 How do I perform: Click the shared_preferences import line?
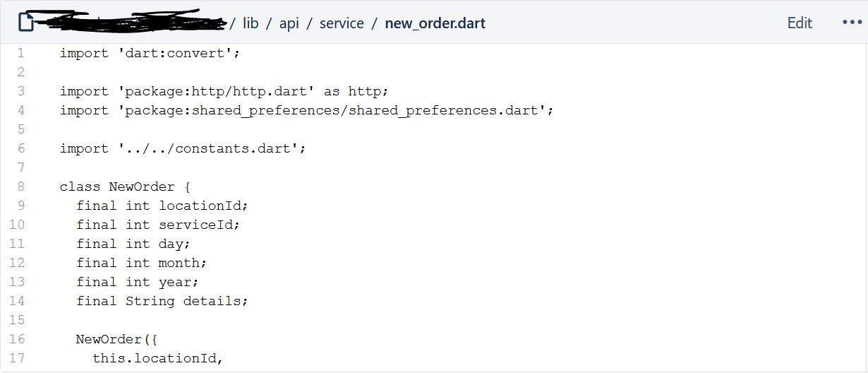[307, 110]
